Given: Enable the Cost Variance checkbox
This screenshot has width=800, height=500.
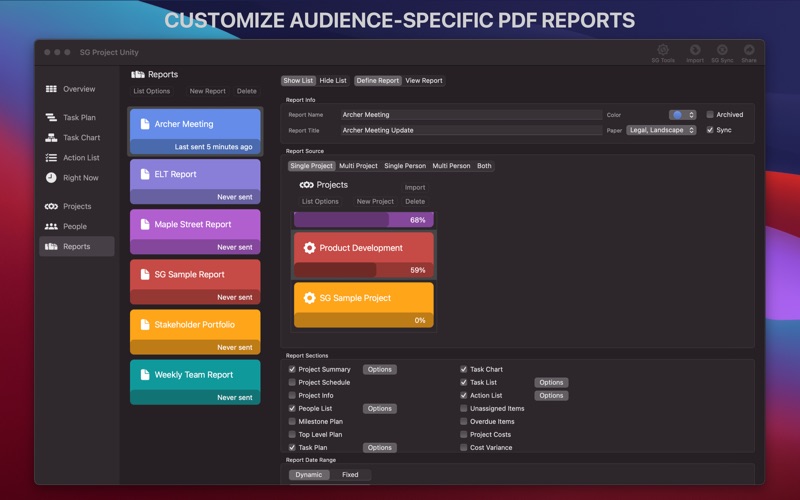Looking at the screenshot, I should pyautogui.click(x=463, y=447).
